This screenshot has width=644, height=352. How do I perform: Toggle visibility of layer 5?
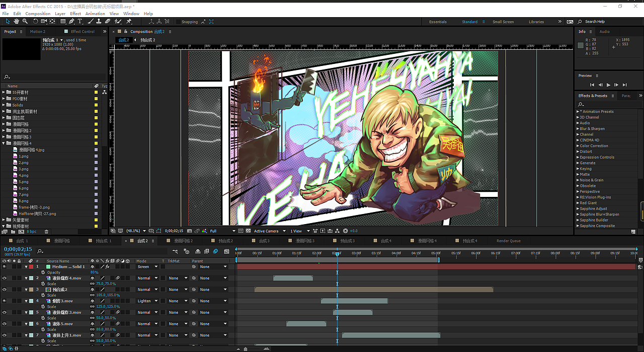pyautogui.click(x=5, y=312)
